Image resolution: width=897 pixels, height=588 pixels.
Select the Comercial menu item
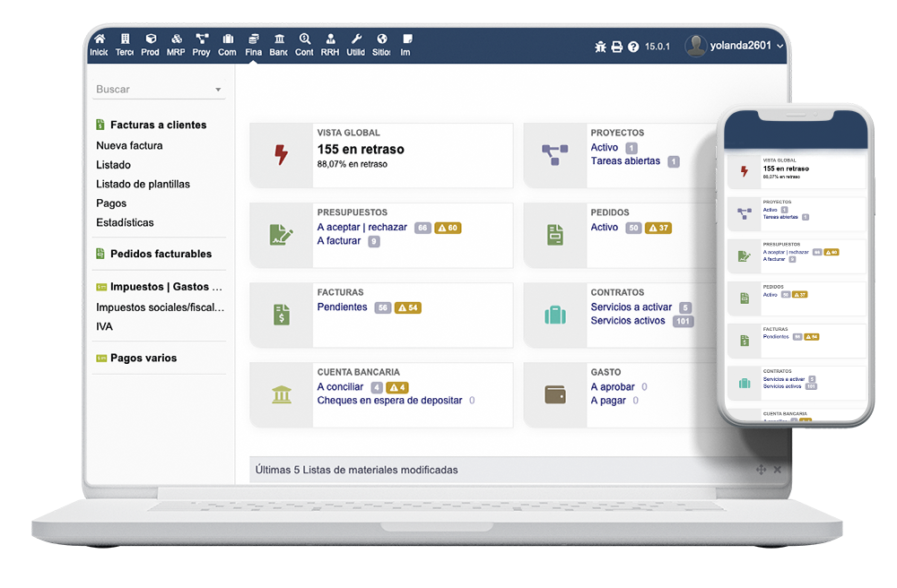click(227, 45)
